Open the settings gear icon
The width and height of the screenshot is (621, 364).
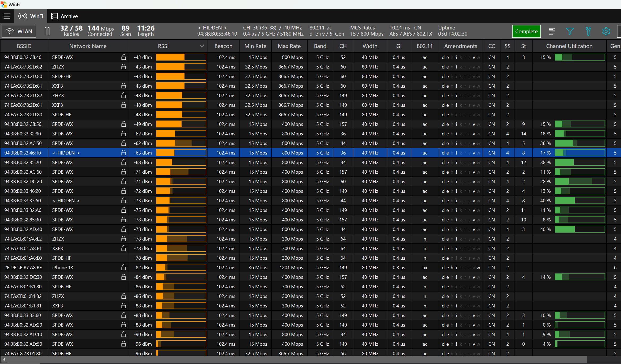606,31
